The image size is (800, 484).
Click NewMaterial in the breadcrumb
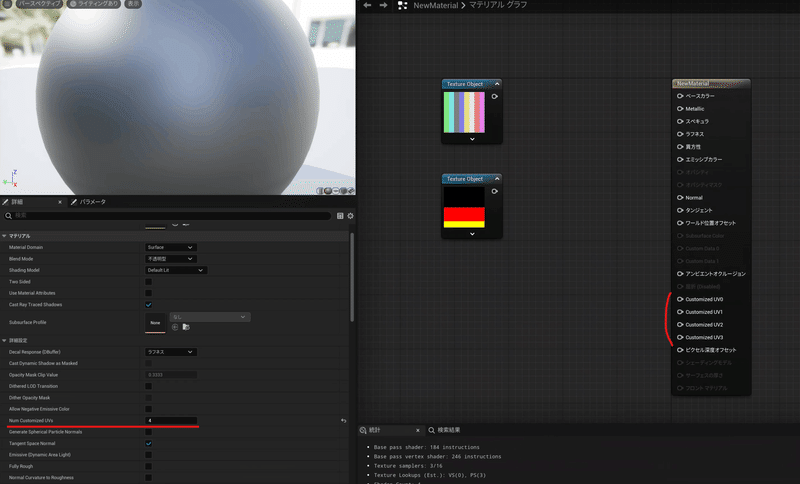435,5
